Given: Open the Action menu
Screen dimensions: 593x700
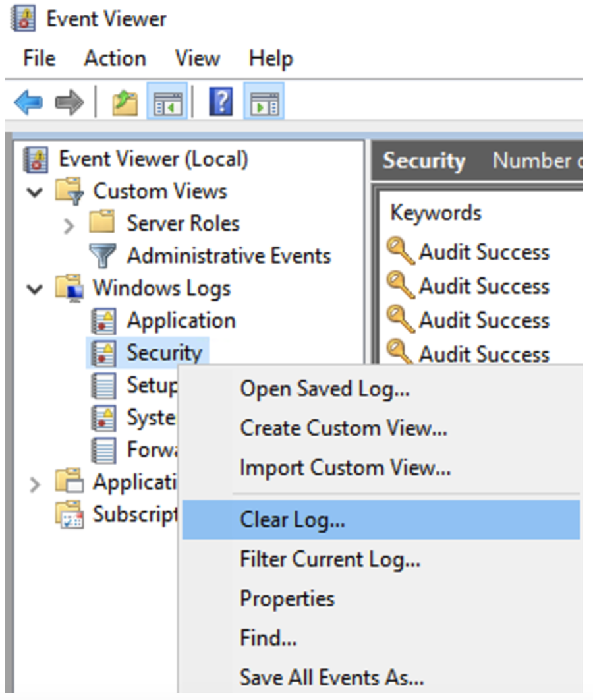Looking at the screenshot, I should 115,59.
